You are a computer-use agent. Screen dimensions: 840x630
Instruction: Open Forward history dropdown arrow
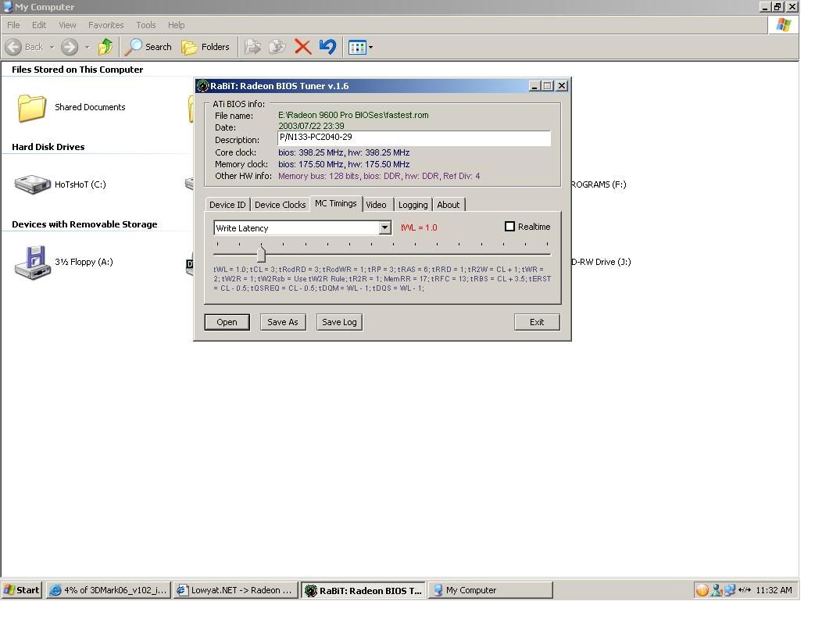[87, 47]
